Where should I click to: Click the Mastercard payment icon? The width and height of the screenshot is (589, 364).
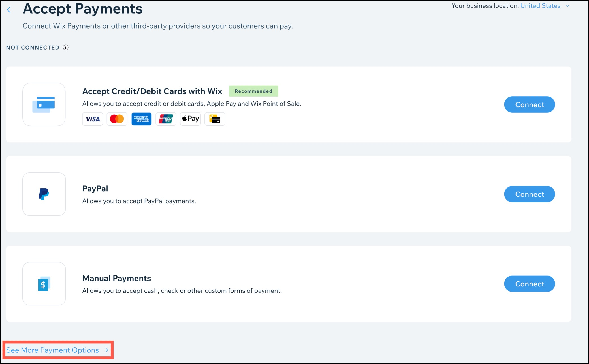tap(117, 119)
